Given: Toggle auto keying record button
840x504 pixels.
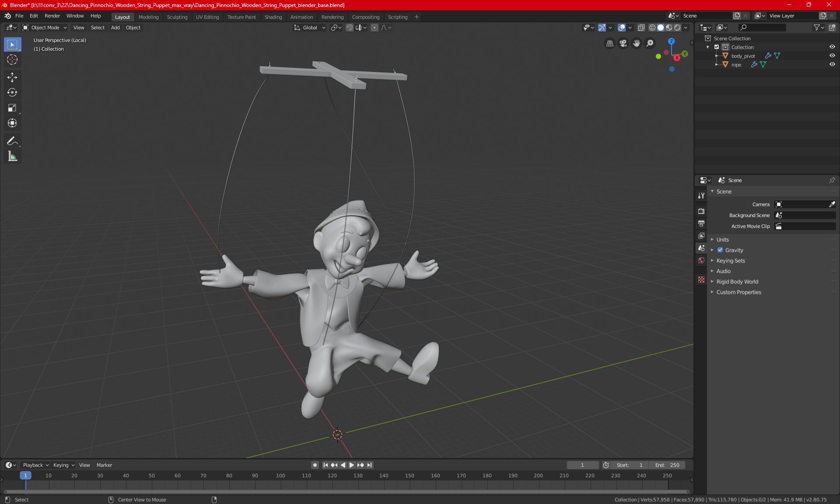Looking at the screenshot, I should coord(315,465).
